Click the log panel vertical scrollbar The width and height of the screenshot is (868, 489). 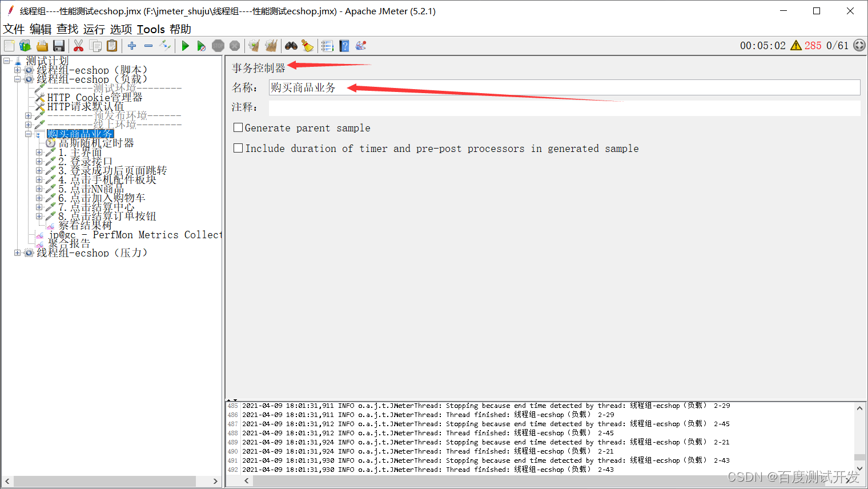coord(859,457)
